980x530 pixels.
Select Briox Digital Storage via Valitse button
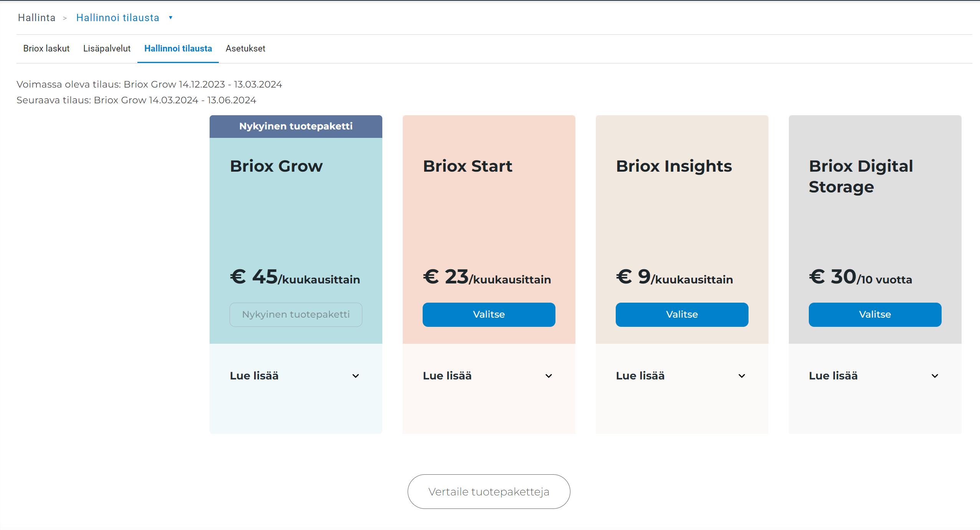tap(875, 315)
